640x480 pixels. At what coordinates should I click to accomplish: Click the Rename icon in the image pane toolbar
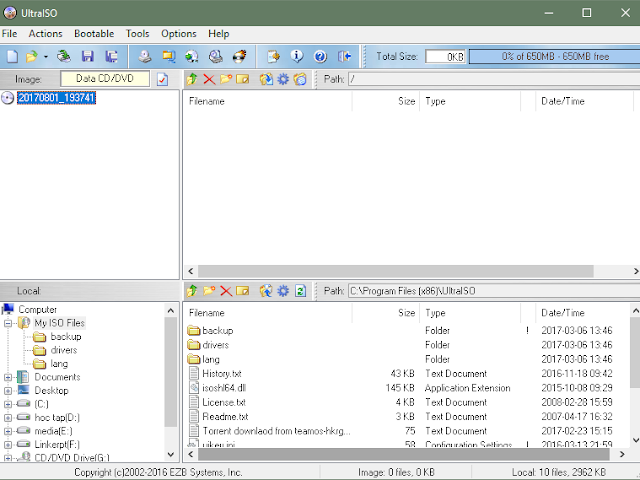(242, 79)
